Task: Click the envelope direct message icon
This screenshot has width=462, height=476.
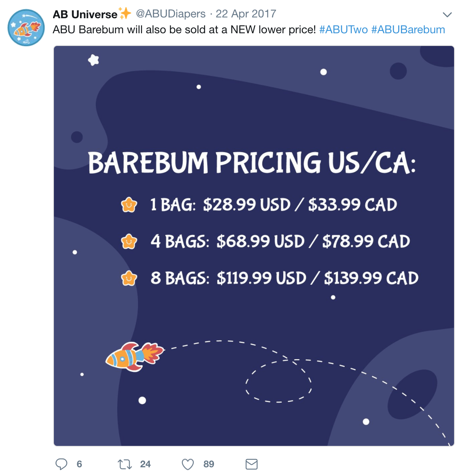Action: [x=252, y=464]
